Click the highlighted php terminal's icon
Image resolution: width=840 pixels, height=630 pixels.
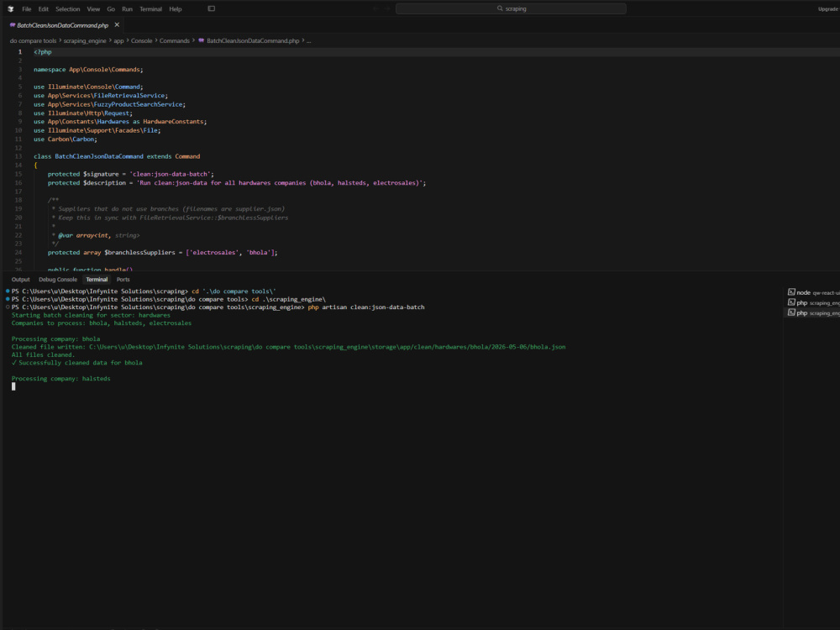point(791,312)
